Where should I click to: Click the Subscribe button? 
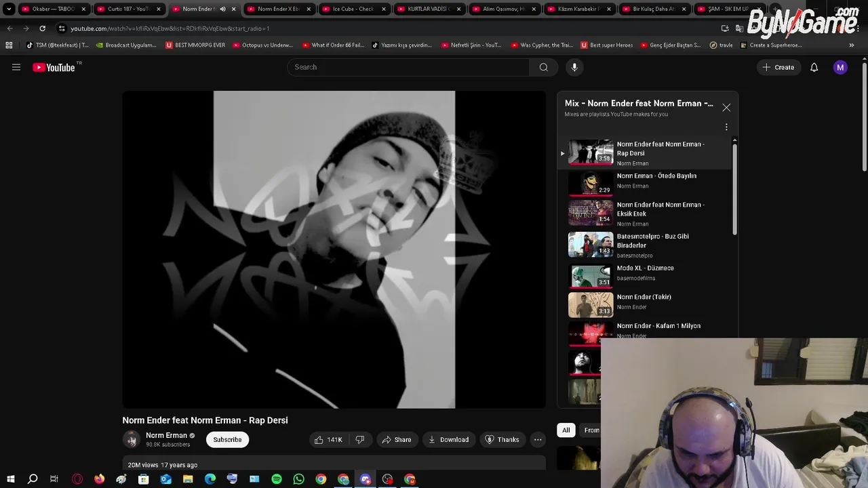click(x=227, y=440)
